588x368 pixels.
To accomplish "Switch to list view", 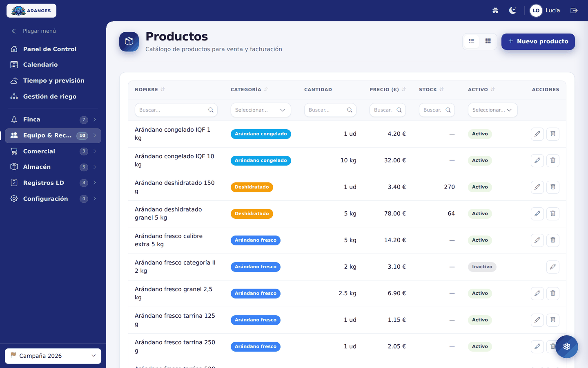I will 472,41.
